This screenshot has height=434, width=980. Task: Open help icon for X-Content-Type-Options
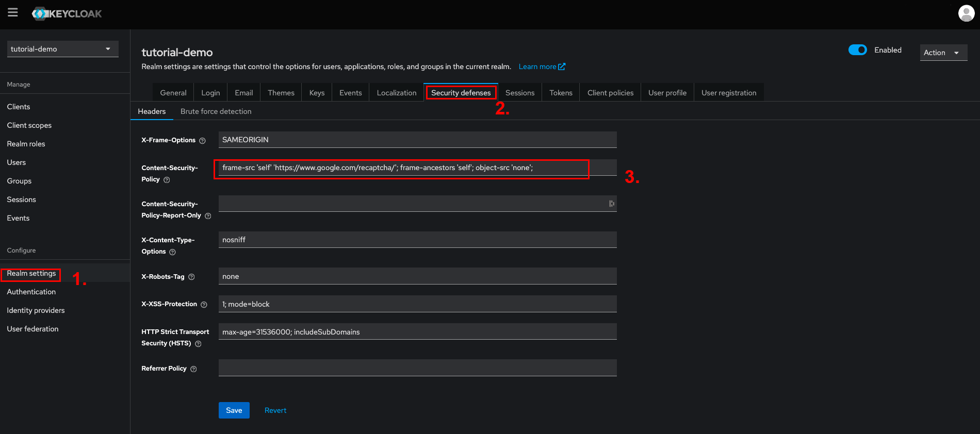[172, 252]
